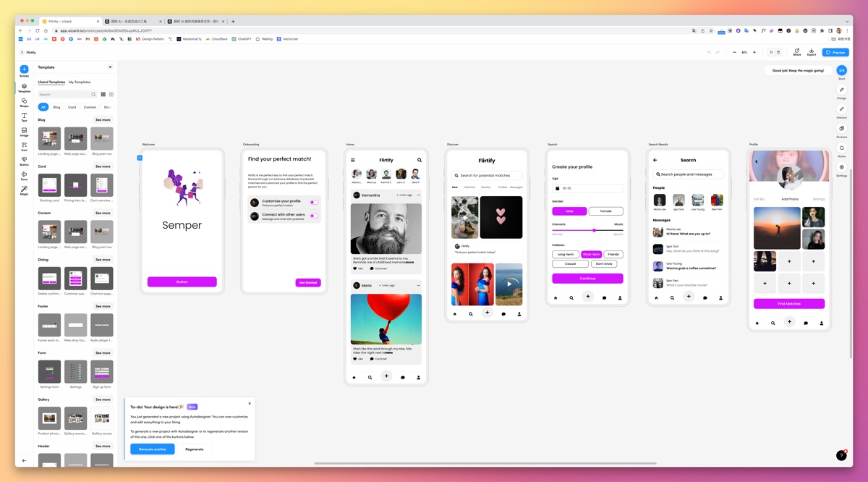Click the Export icon in top toolbar
This screenshot has width=868, height=482.
811,52
